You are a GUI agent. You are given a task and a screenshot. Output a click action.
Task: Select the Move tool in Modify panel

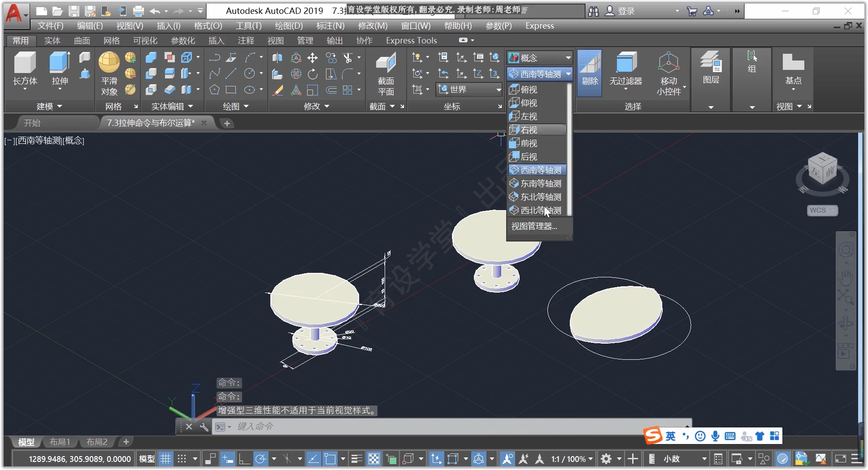312,58
